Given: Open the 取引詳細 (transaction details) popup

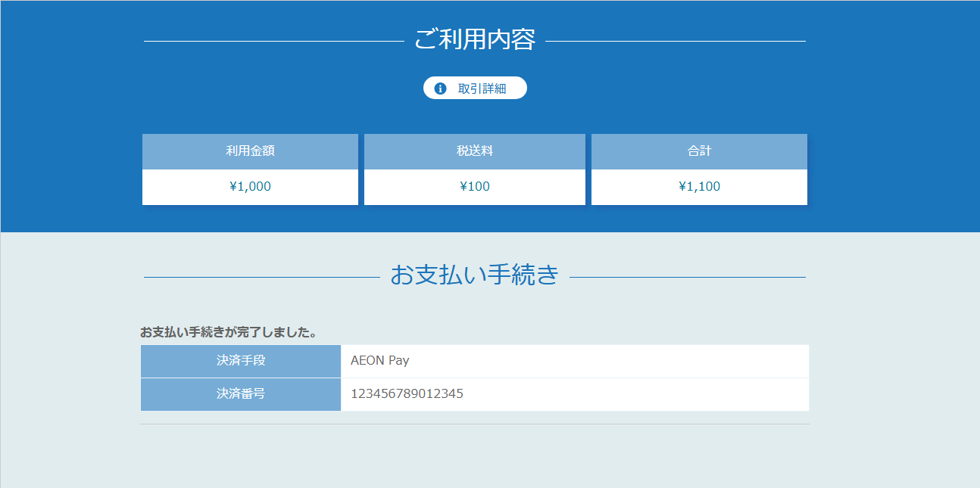Looking at the screenshot, I should coord(475,88).
